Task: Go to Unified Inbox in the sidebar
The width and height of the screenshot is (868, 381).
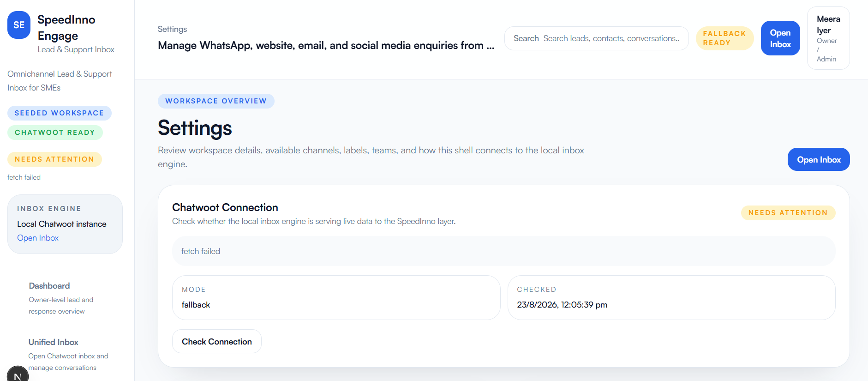Action: click(x=65, y=354)
